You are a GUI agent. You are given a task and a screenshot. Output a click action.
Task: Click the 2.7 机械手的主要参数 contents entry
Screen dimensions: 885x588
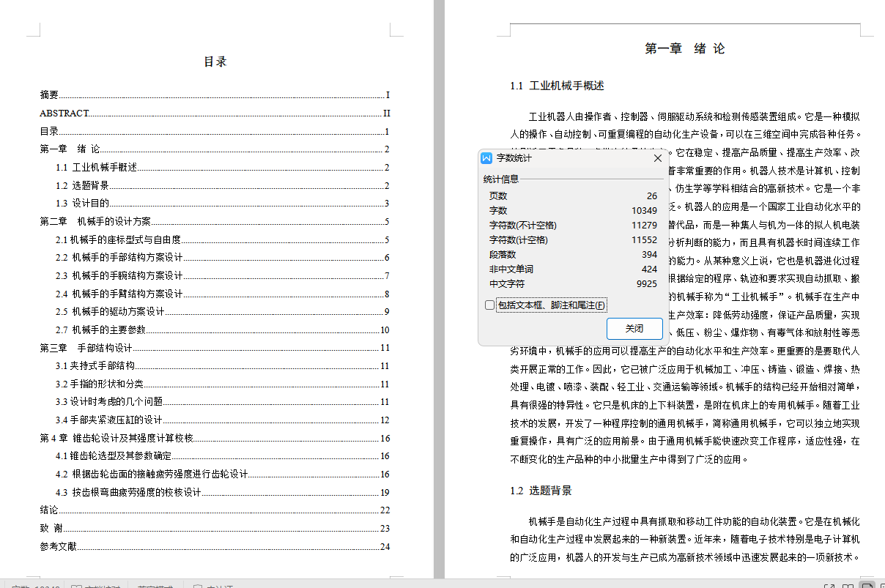pos(223,330)
